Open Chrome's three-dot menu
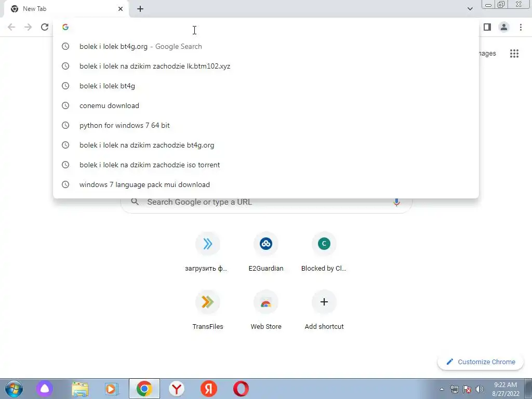Screen dimensions: 532x399 point(521,27)
